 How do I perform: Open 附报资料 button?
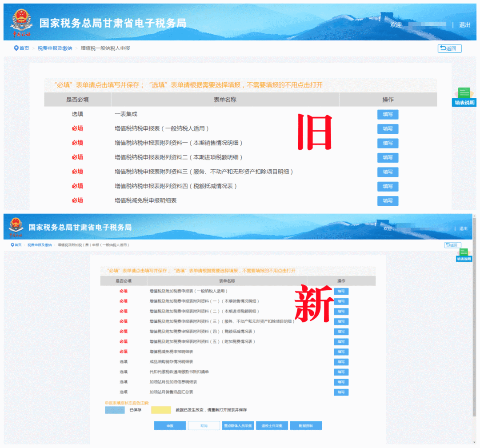point(306,426)
